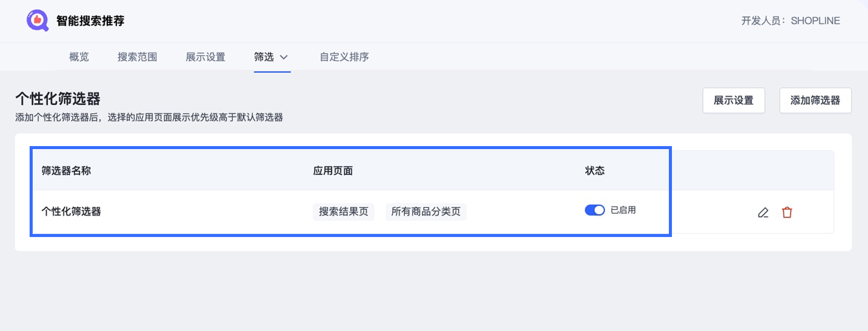
Task: Click the 所有商品分类页 page tag
Action: (x=426, y=211)
